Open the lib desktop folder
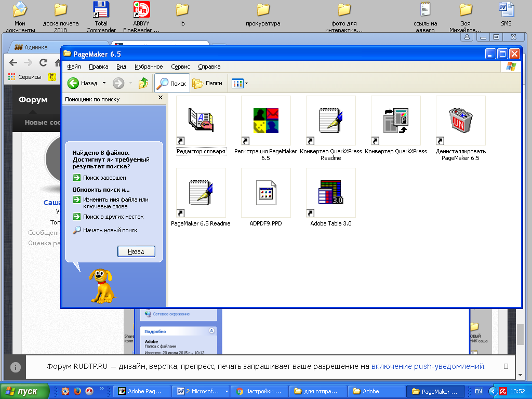This screenshot has height=399, width=532. point(182,14)
